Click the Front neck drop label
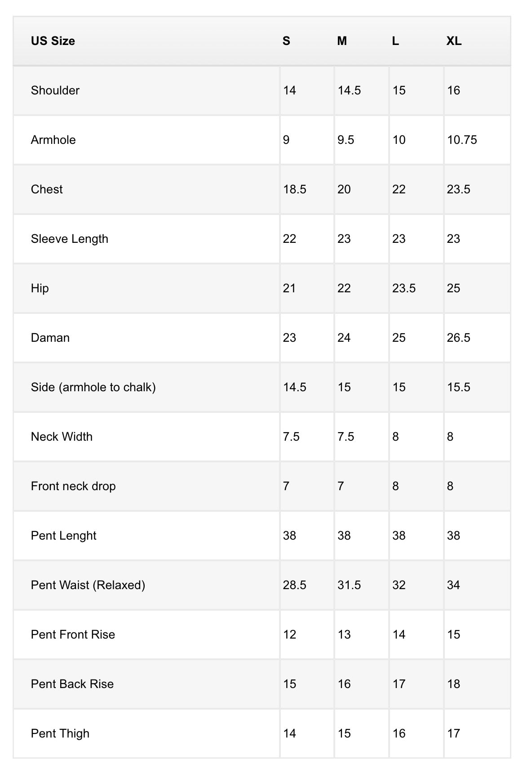The height and width of the screenshot is (778, 532). coord(73,486)
